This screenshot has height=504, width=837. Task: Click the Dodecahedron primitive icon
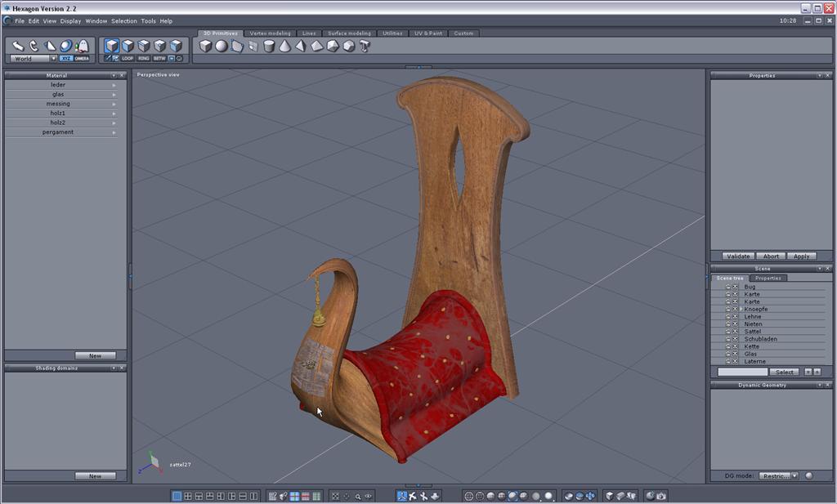(349, 46)
